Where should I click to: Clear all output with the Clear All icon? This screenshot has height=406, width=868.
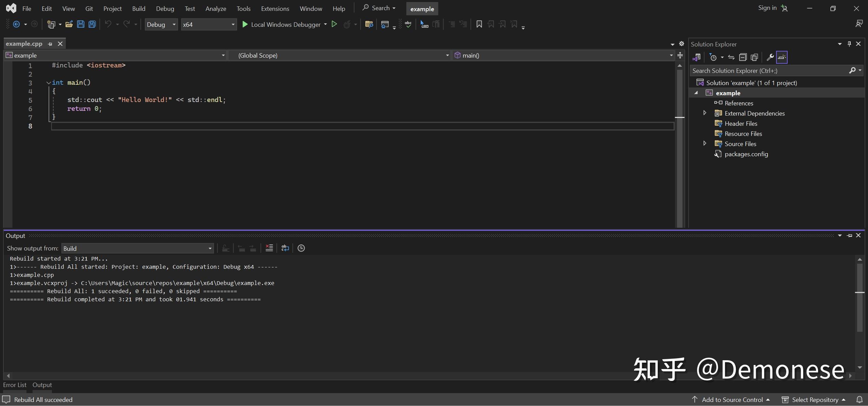tap(269, 248)
